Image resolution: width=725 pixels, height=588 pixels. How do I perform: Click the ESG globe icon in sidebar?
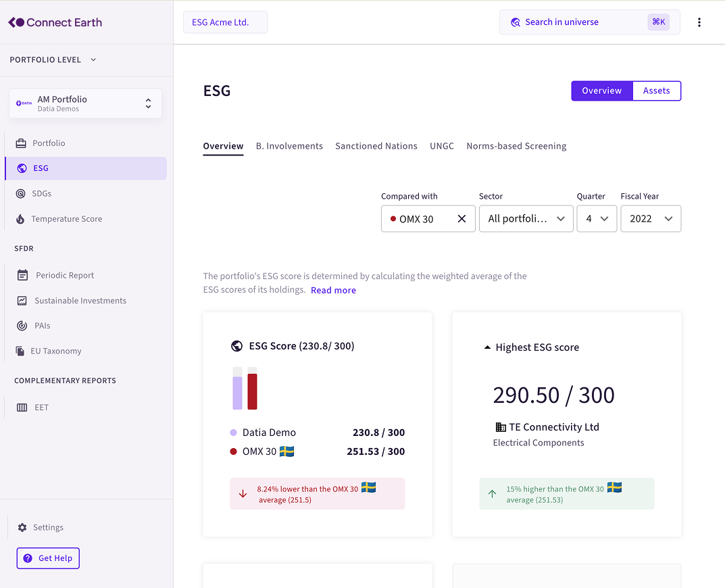[22, 168]
